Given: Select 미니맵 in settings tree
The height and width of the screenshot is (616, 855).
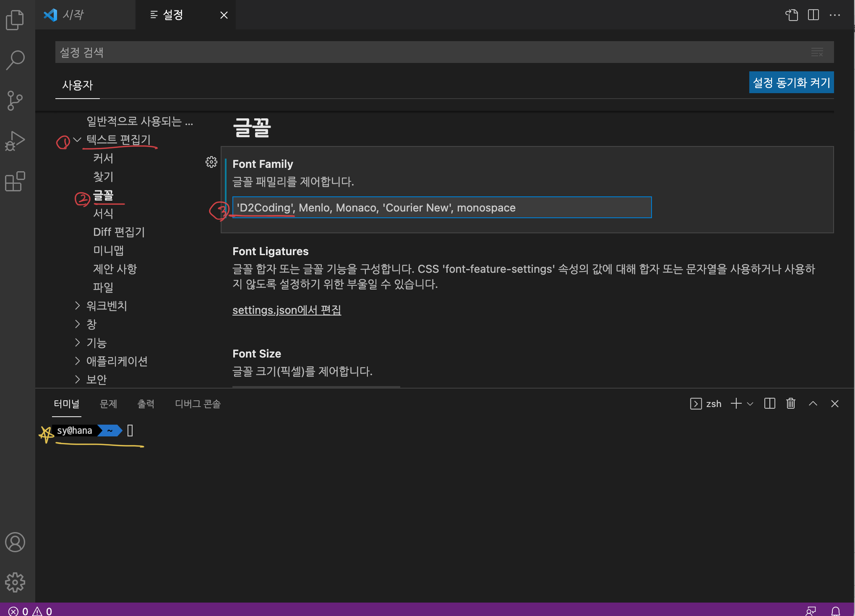Looking at the screenshot, I should tap(108, 251).
